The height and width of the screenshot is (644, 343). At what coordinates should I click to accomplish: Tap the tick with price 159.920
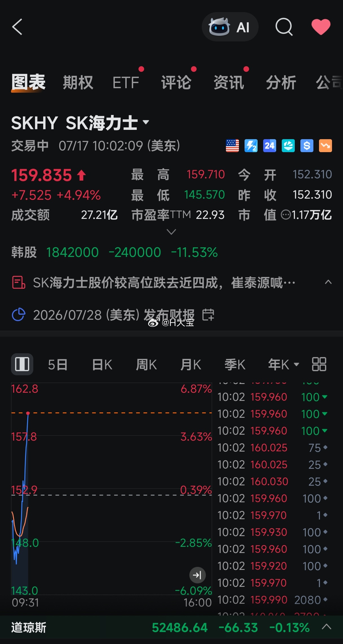(x=272, y=566)
